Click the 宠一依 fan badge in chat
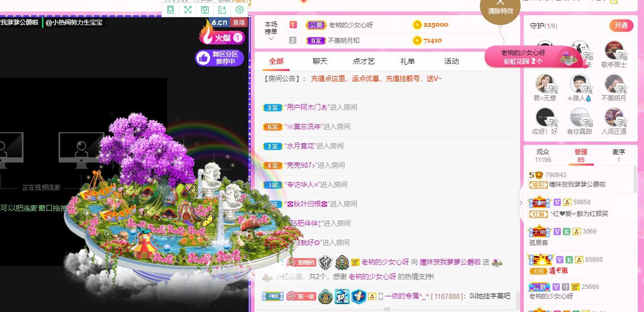Image resolution: width=644 pixels, height=312 pixels. coord(301,296)
